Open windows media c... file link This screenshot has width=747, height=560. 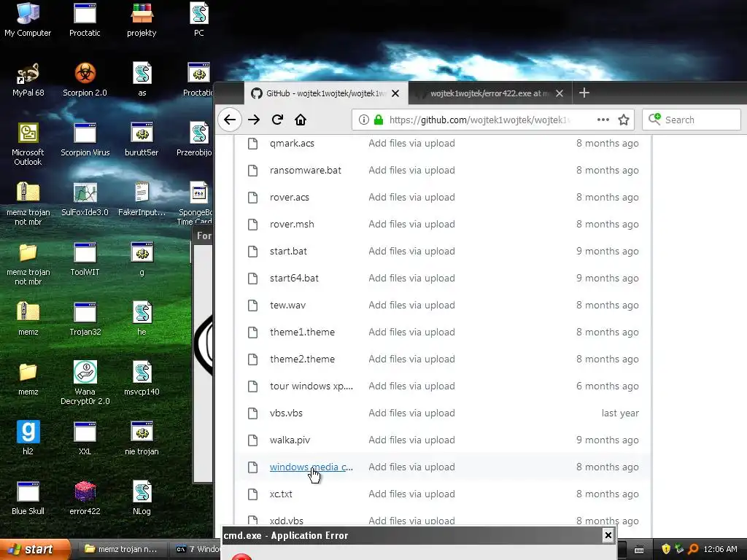click(x=311, y=467)
